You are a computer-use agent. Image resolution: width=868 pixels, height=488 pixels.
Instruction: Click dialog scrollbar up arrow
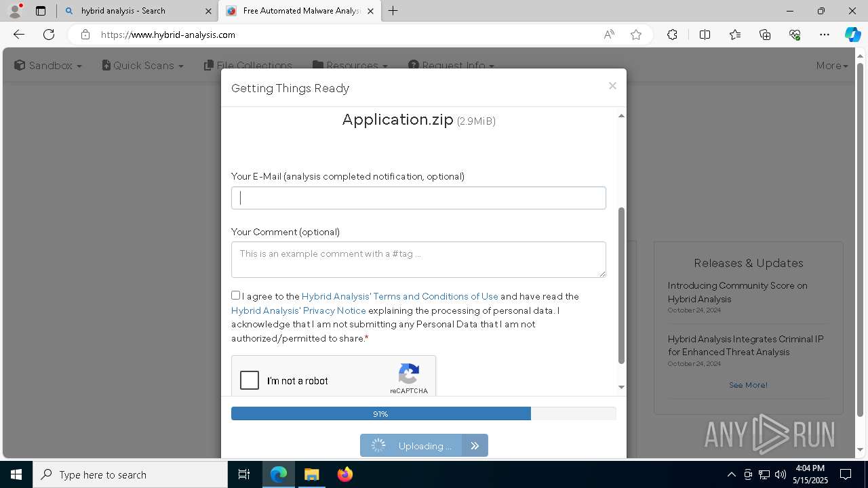(621, 116)
